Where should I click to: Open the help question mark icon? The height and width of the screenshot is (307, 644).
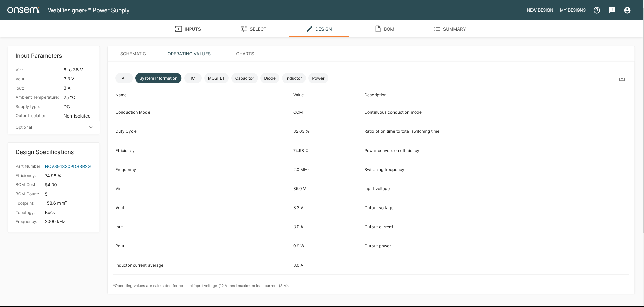point(597,10)
